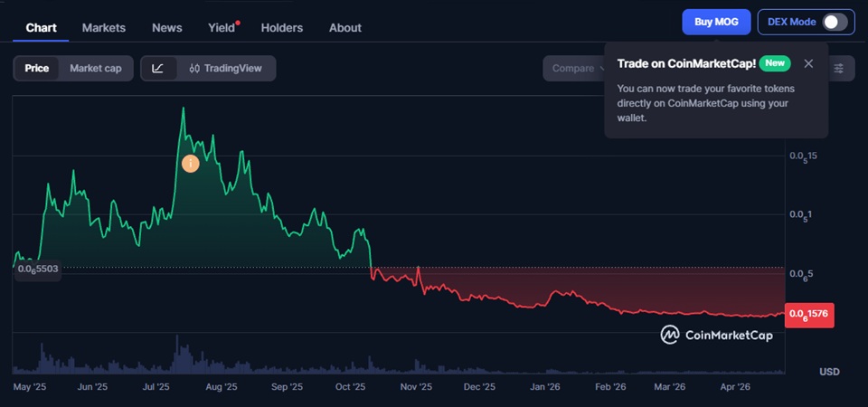Open the Markets tab
The width and height of the screenshot is (868, 407).
(x=103, y=28)
